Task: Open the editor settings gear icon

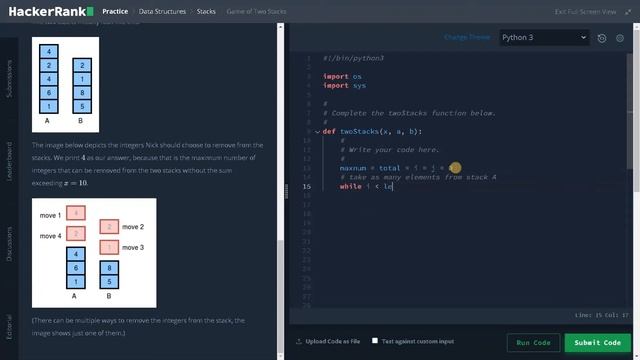Action: [620, 38]
